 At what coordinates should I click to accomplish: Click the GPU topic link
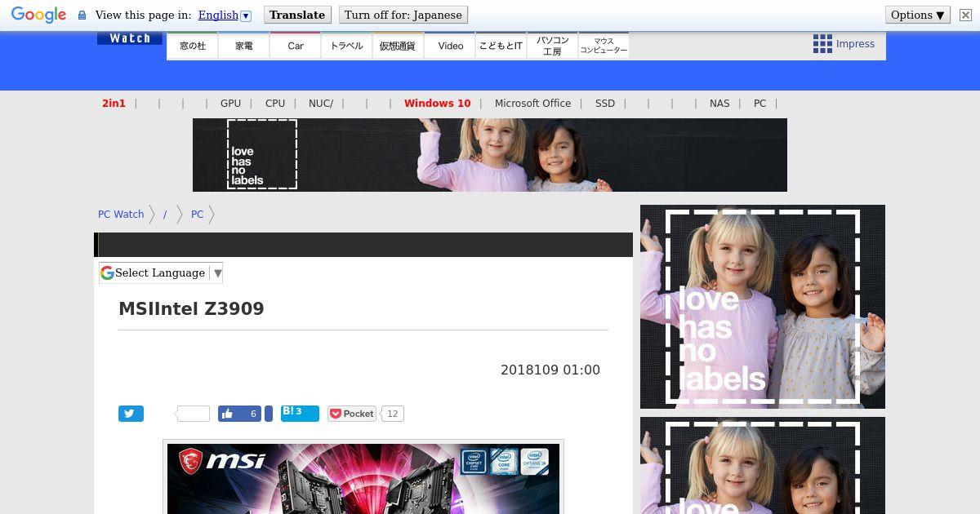(230, 104)
